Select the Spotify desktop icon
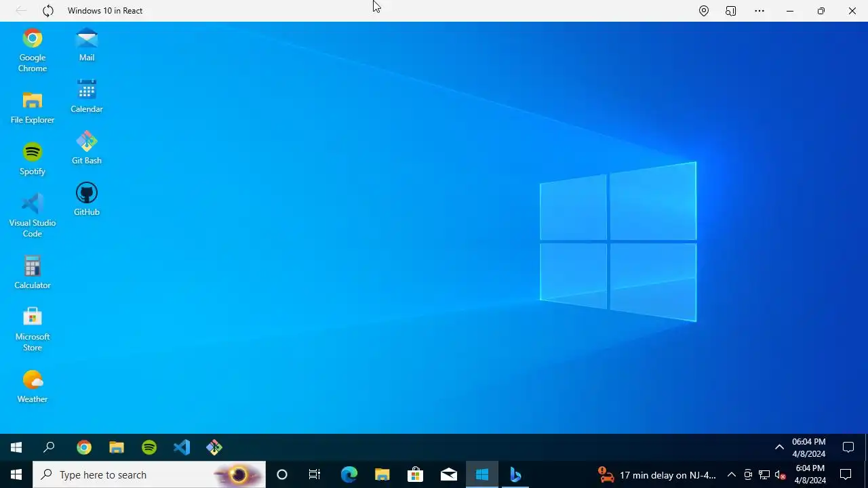Screen dimensions: 868x488 pos(33,159)
